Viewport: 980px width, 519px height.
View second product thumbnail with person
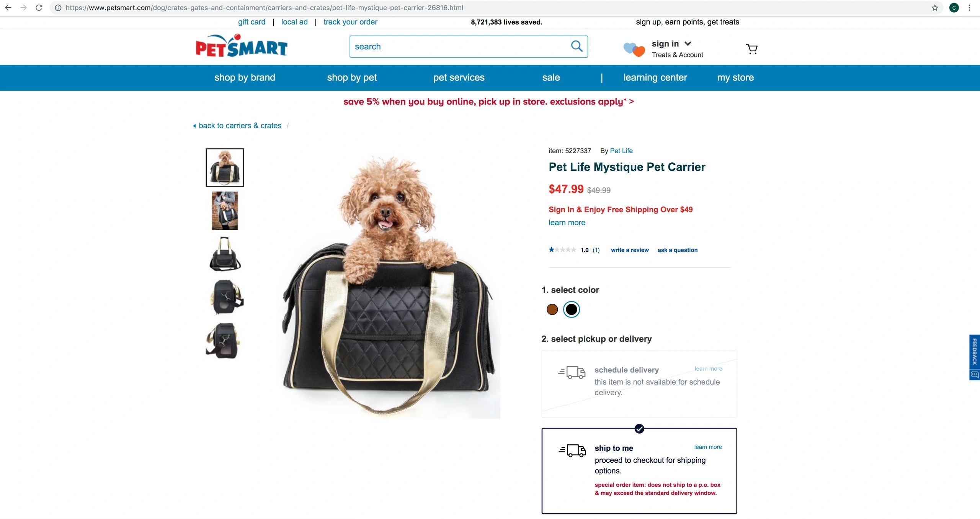[x=225, y=211]
